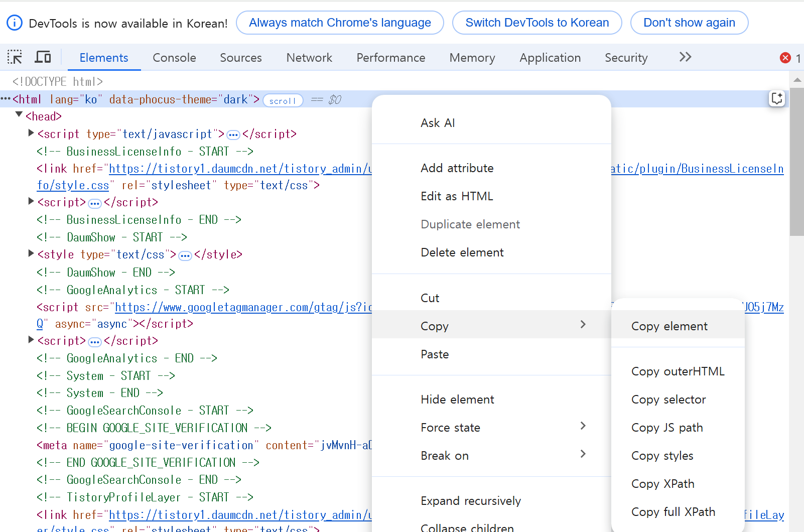Click Switch DevTools to Korean button
The image size is (804, 532).
pyautogui.click(x=537, y=23)
